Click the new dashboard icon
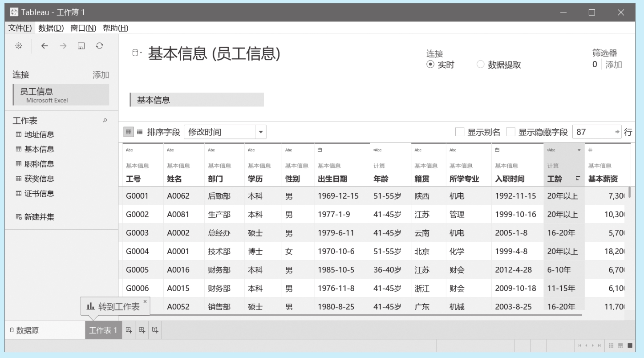644x358 pixels. tap(142, 330)
